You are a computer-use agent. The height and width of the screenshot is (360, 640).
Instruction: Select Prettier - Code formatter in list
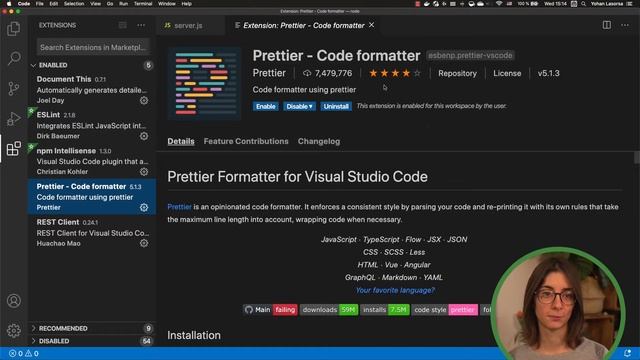(x=92, y=196)
